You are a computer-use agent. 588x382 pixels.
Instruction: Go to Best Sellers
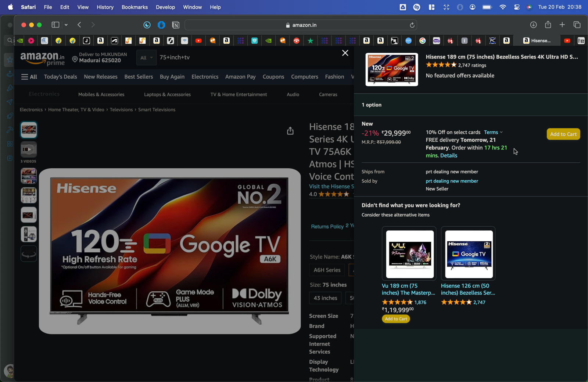139,77
